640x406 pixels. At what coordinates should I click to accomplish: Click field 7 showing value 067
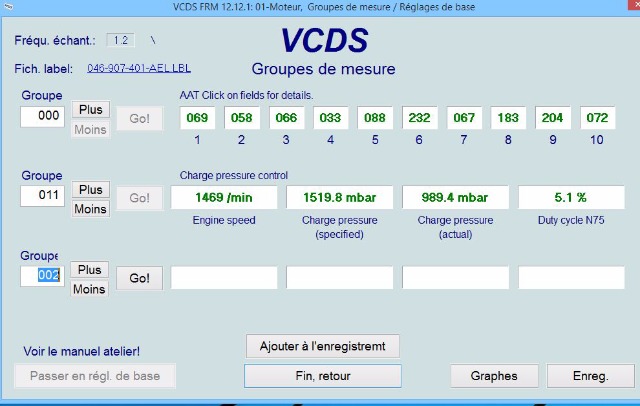[x=464, y=118]
